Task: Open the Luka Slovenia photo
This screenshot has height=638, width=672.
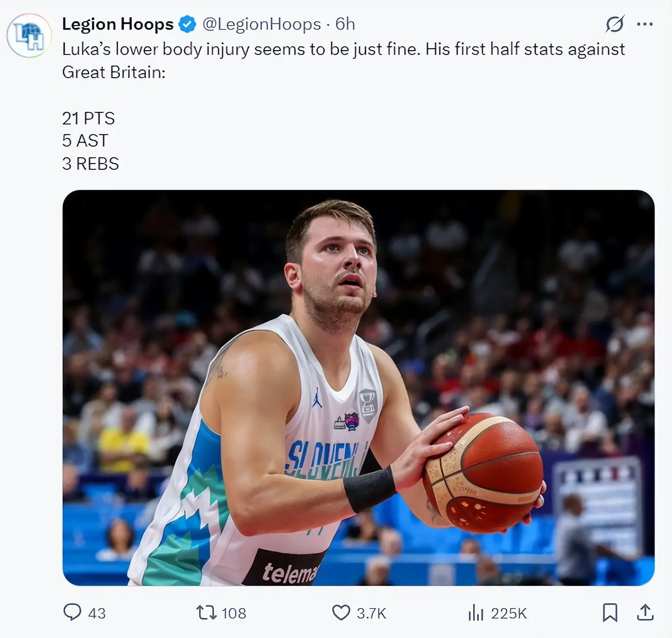Action: pyautogui.click(x=358, y=388)
